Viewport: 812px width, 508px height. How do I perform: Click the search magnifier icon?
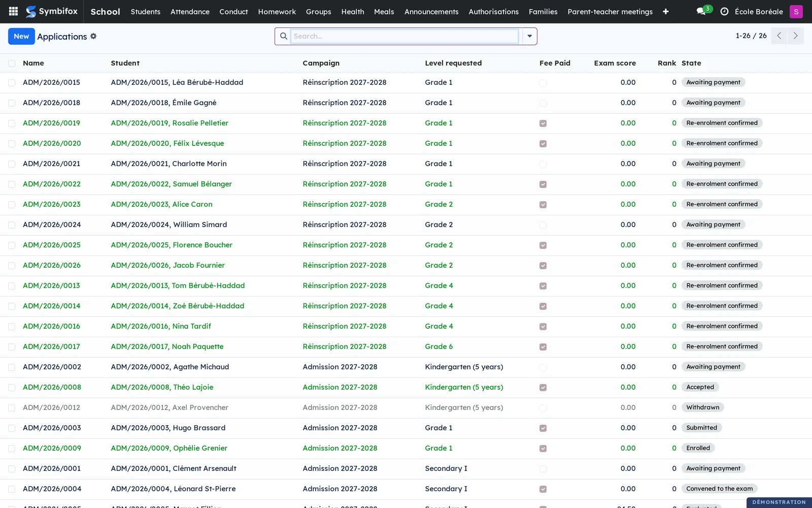click(283, 36)
